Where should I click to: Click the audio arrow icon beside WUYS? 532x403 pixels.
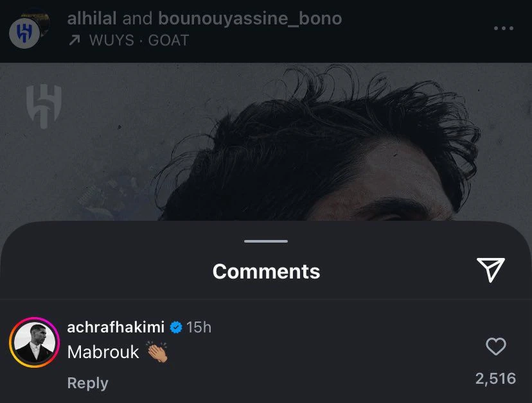74,40
